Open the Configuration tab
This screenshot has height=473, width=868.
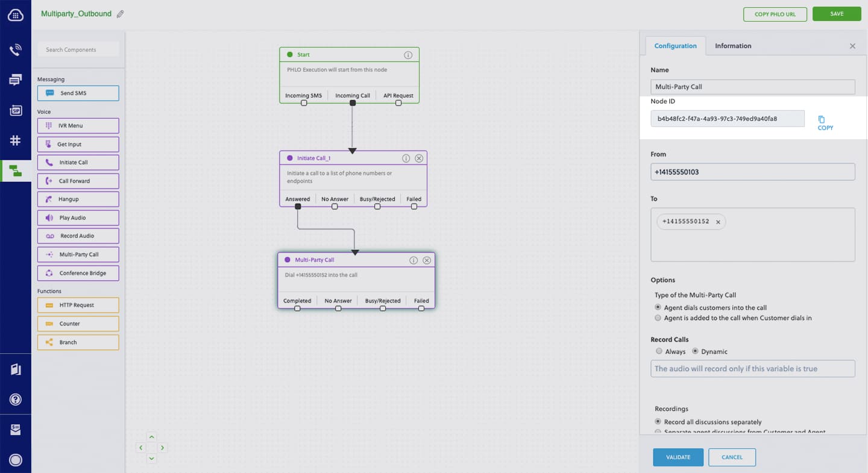[675, 45]
